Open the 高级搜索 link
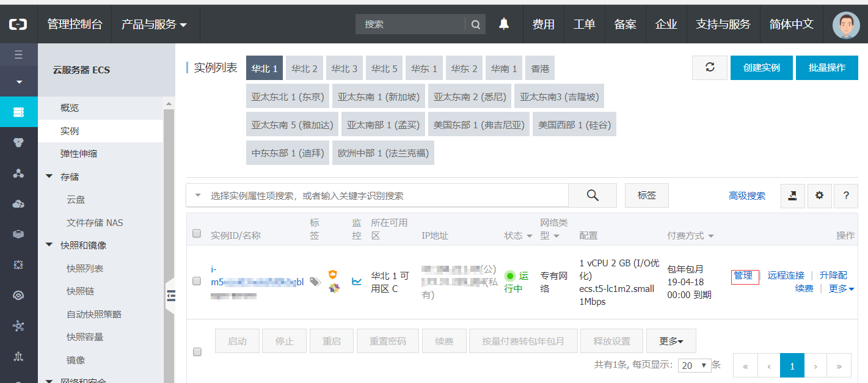The image size is (868, 383). (x=747, y=195)
